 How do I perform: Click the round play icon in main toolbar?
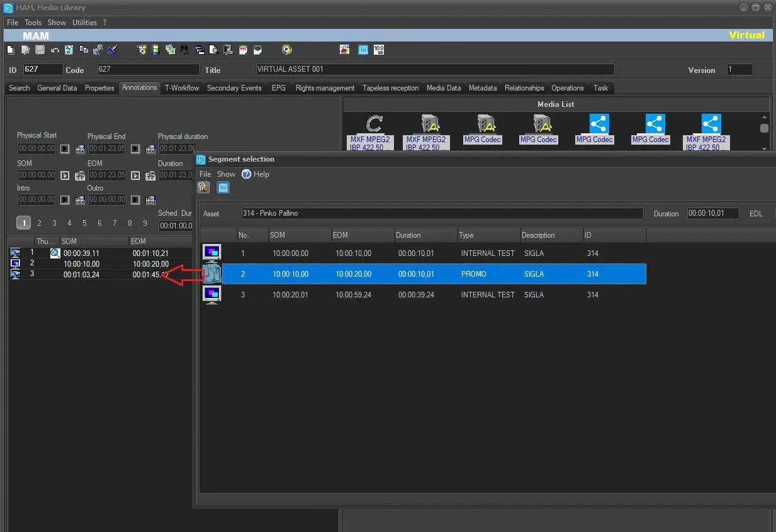click(x=287, y=50)
